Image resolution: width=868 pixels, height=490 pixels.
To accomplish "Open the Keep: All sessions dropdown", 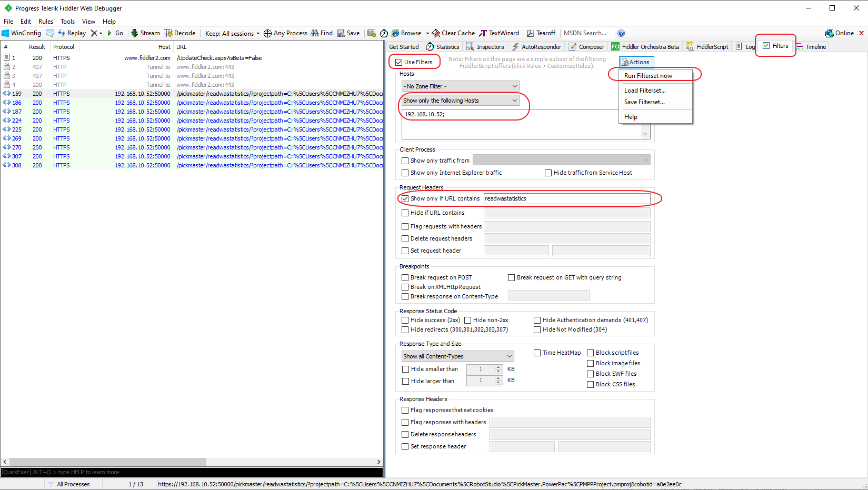I will point(232,33).
